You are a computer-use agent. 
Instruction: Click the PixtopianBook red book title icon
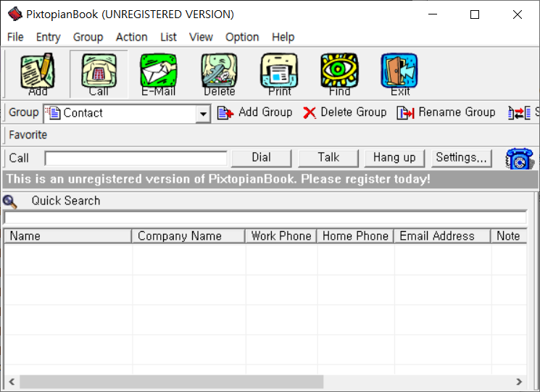tap(15, 14)
